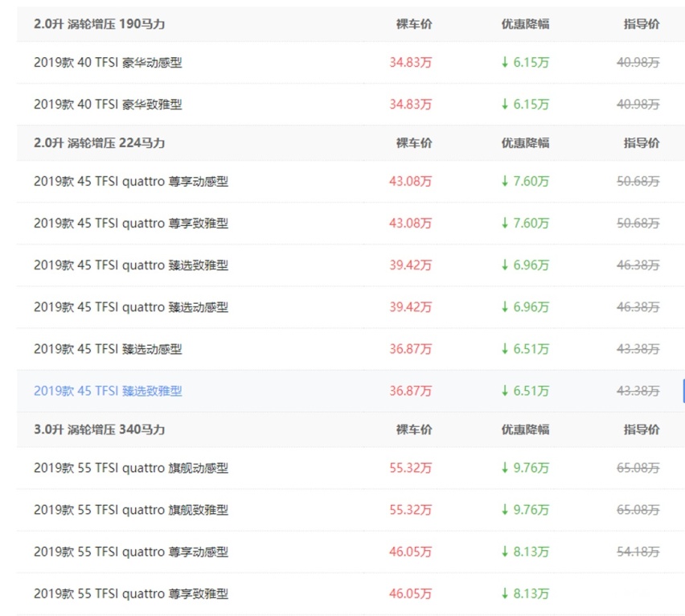Click 39.42万 price of 45 quattro 臻选动感型

pos(411,307)
